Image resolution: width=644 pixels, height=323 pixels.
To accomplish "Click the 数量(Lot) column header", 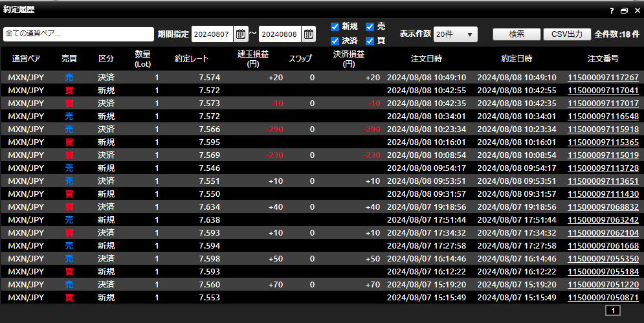I will click(142, 59).
